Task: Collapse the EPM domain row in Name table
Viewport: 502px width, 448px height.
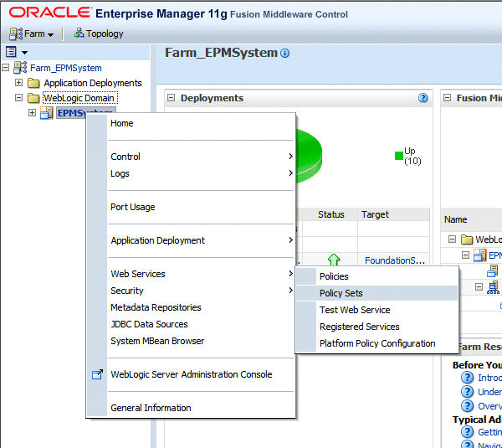Action: 465,255
